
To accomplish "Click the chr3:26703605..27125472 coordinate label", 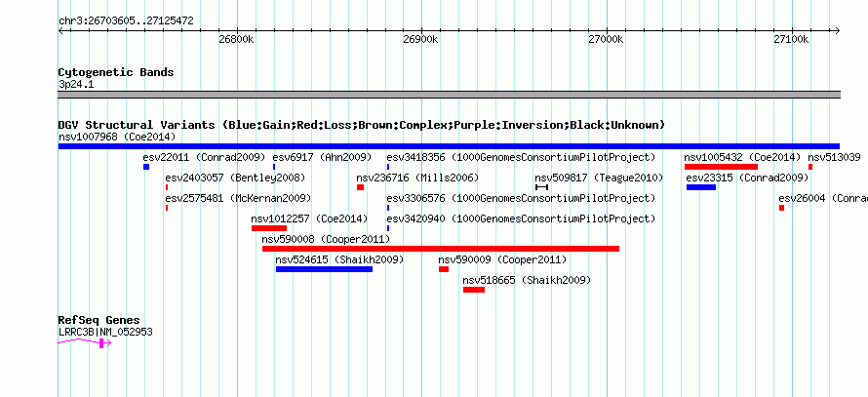I will pos(126,21).
